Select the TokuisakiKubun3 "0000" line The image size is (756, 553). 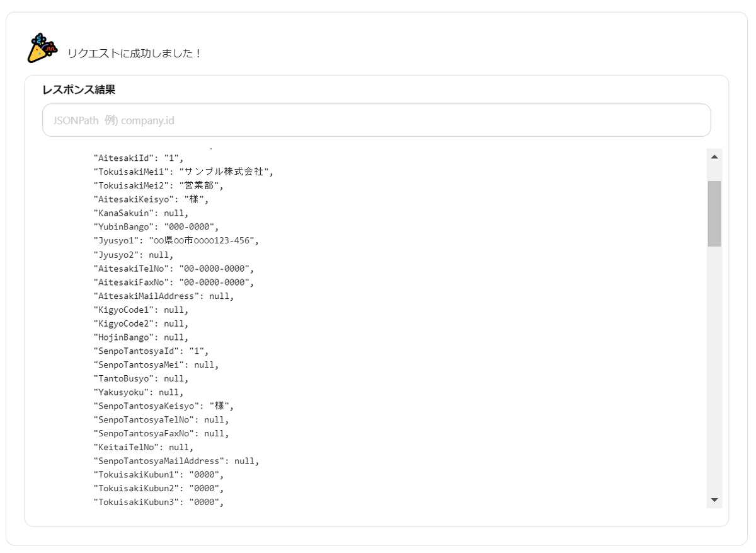point(158,502)
